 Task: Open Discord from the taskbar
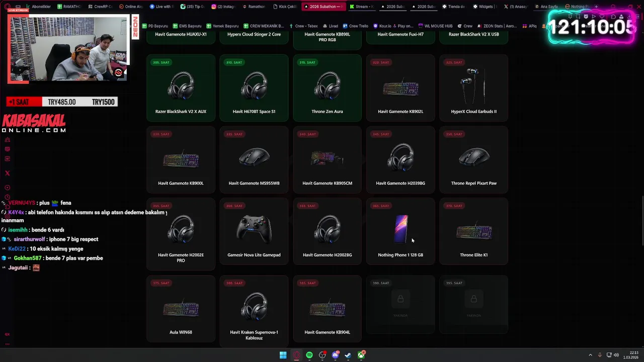tap(335, 355)
